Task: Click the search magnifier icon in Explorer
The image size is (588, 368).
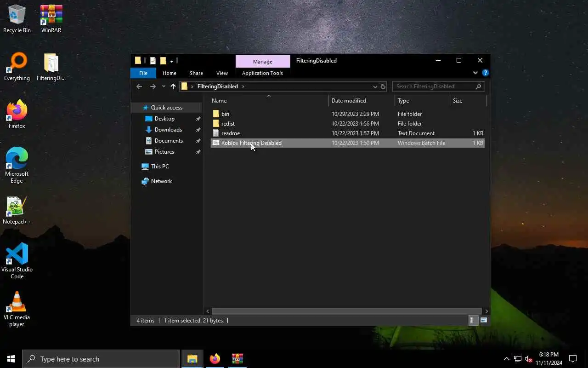Action: coord(478,86)
